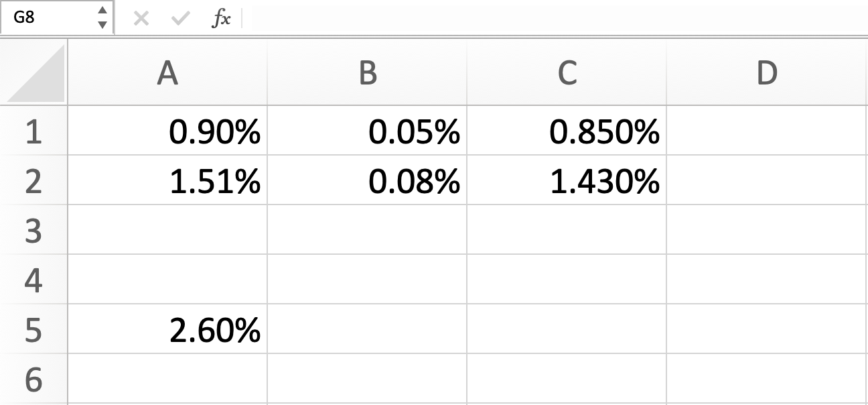Click the fx insert function icon
The image size is (868, 405).
coord(220,19)
